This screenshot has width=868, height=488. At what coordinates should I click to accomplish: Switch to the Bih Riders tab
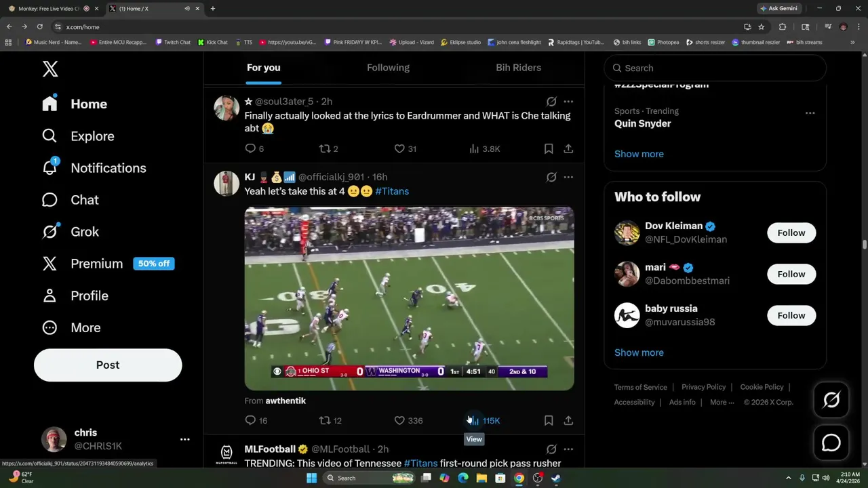[x=518, y=68]
